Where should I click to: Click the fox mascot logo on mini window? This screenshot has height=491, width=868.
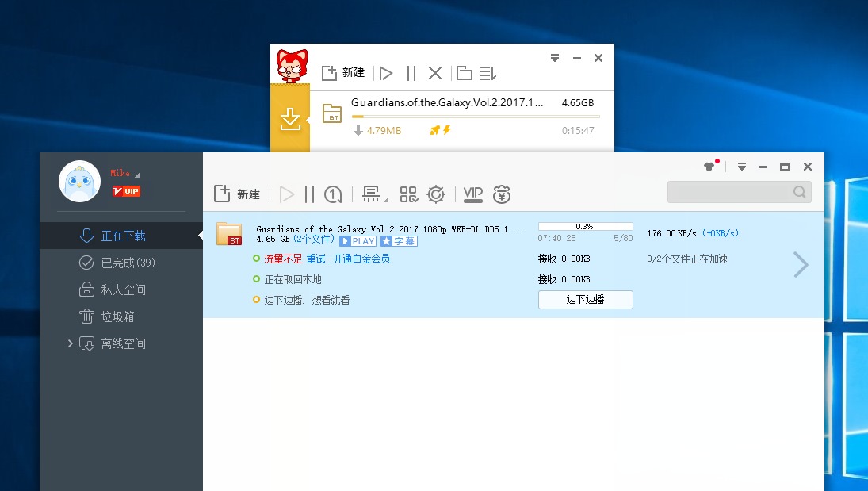(293, 65)
